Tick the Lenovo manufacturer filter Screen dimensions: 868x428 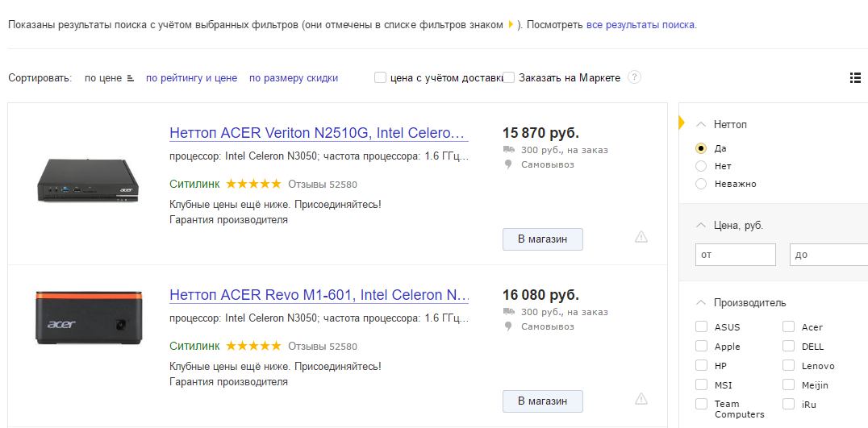pyautogui.click(x=789, y=366)
